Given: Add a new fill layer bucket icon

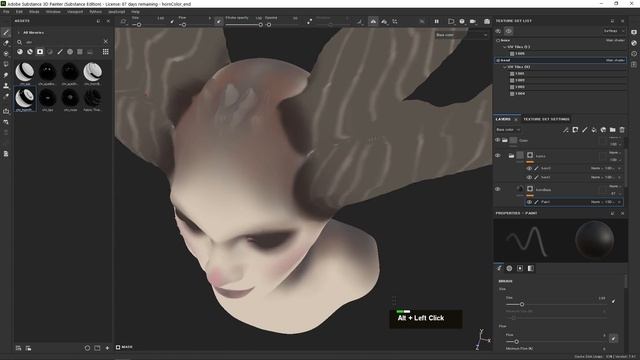Looking at the screenshot, I should pos(594,130).
